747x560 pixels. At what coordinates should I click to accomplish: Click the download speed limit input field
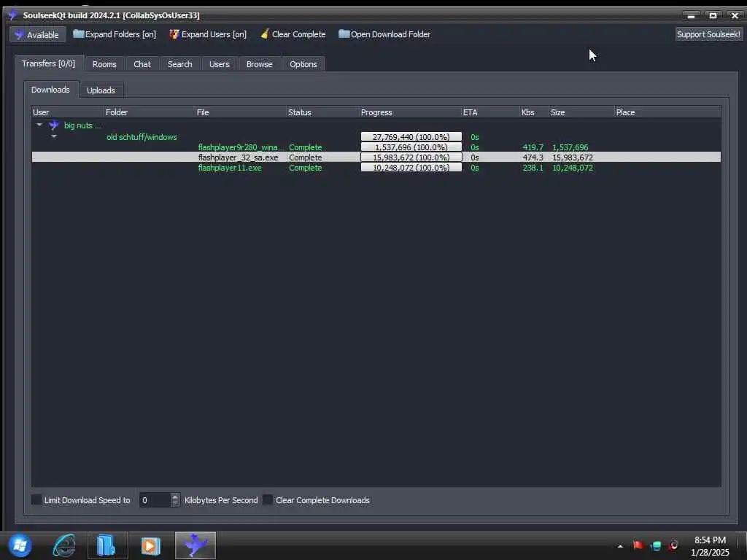(155, 500)
